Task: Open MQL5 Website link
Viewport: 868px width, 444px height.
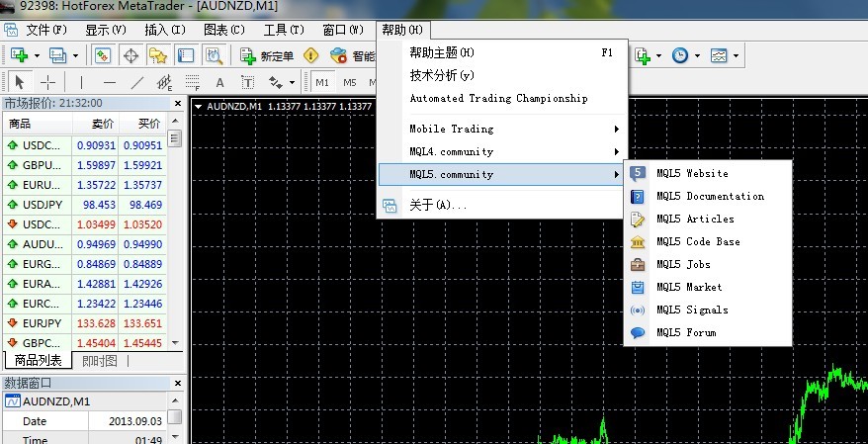Action: pyautogui.click(x=708, y=173)
